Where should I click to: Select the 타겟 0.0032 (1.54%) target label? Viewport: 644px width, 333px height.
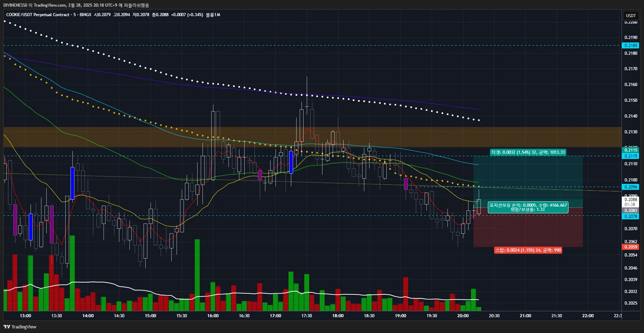click(528, 152)
